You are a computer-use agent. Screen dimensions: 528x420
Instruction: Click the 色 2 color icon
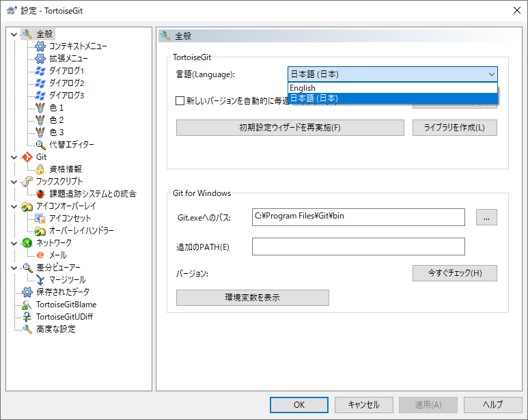(x=40, y=120)
